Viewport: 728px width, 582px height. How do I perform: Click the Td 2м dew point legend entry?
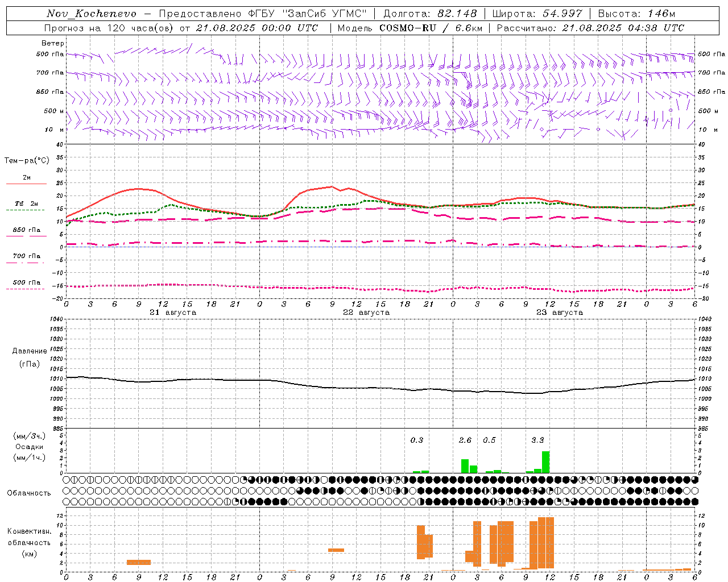(x=26, y=203)
